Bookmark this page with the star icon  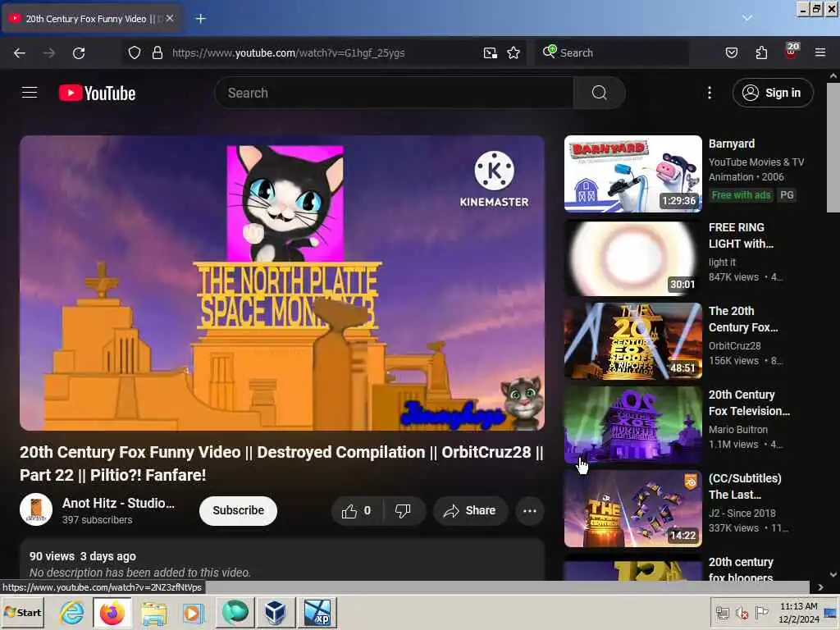tap(514, 52)
